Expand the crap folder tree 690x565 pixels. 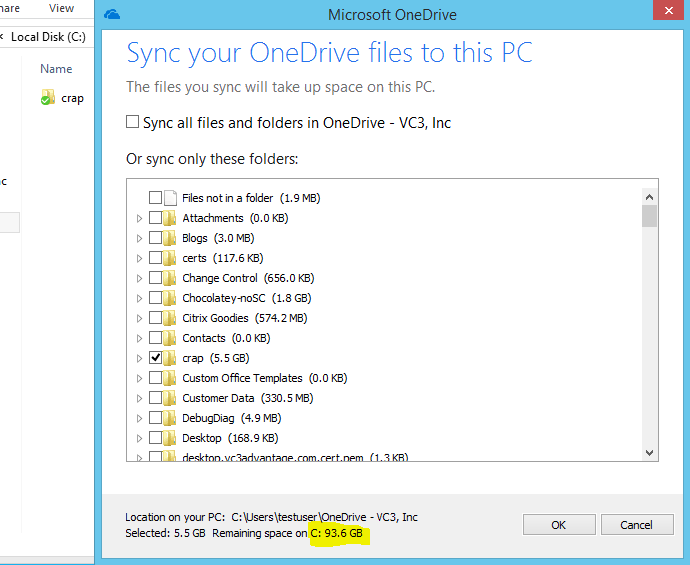click(x=139, y=359)
